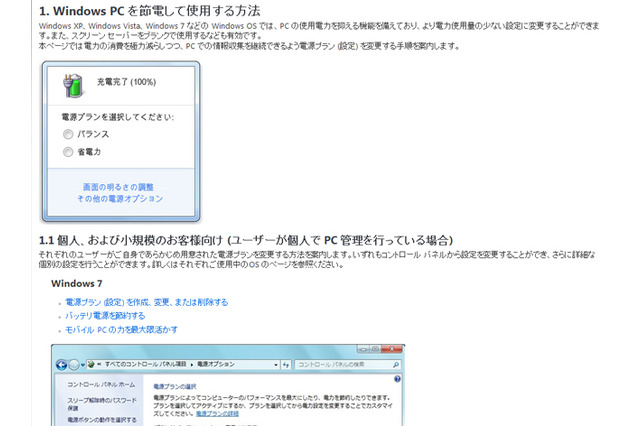Click the Refresh button beside the address bar
Image resolution: width=640 pixels, height=426 pixels.
coord(286,364)
